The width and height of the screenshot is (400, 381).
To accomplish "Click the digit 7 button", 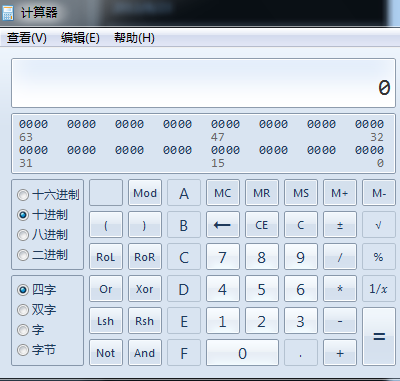I will pos(223,257).
